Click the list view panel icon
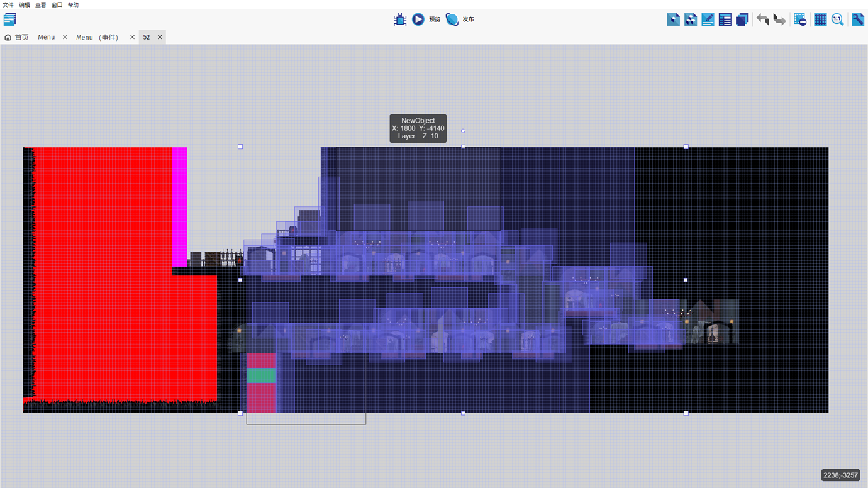The height and width of the screenshot is (488, 868). point(725,19)
